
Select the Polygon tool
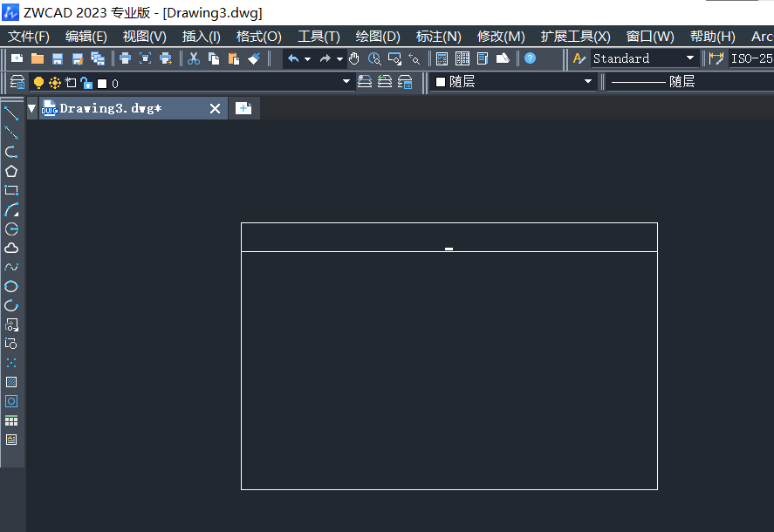coord(11,171)
